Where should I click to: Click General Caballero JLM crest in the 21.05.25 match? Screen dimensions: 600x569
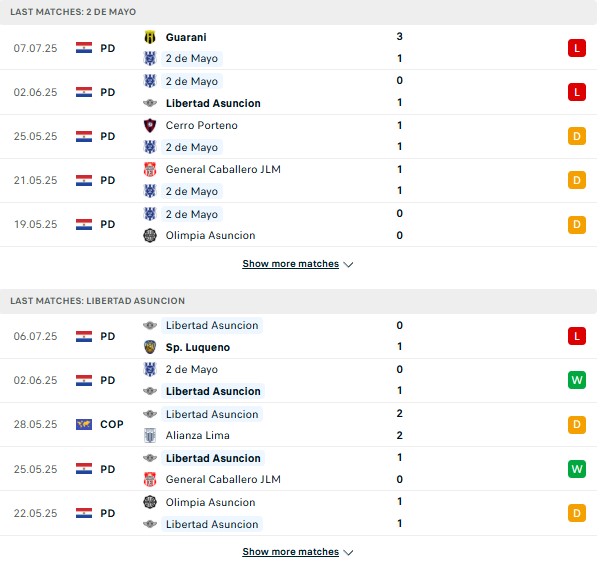(x=150, y=169)
